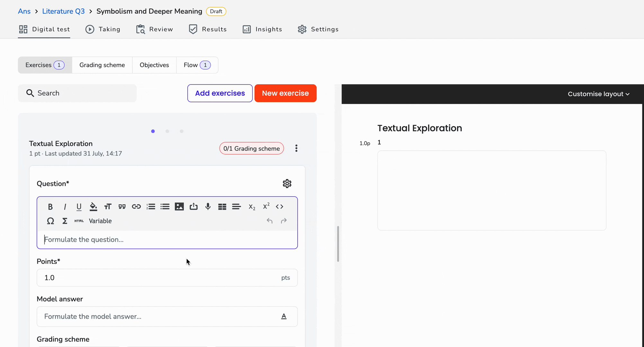Insert a table into the question
This screenshot has height=347, width=644.
222,207
